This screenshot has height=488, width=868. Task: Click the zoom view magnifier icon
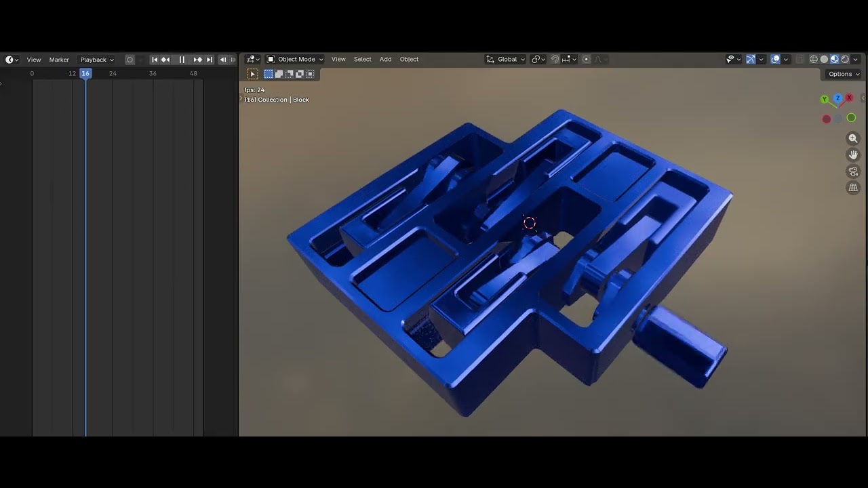click(x=853, y=138)
